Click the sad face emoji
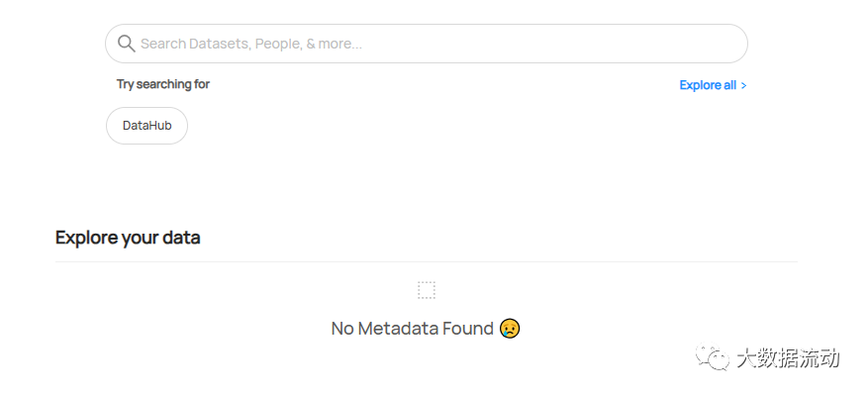Screen dimensions: 868x396 click(510, 329)
